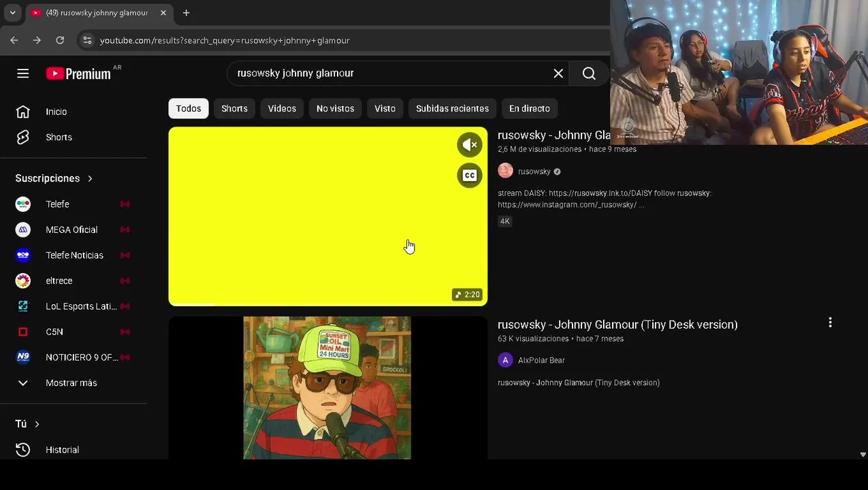Image resolution: width=868 pixels, height=490 pixels.
Task: Expand the Tú section
Action: point(27,424)
